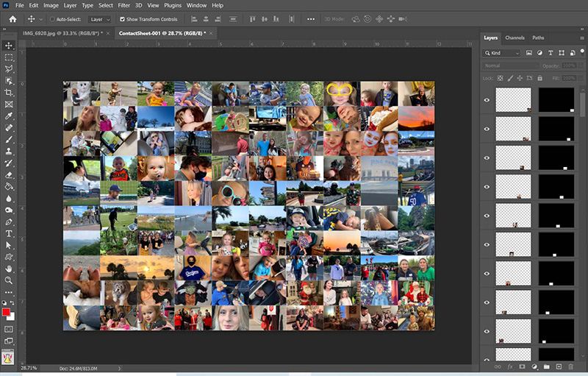Select the Polygonal Lasso tool
Screen dimensions: 588x376
tap(9, 69)
